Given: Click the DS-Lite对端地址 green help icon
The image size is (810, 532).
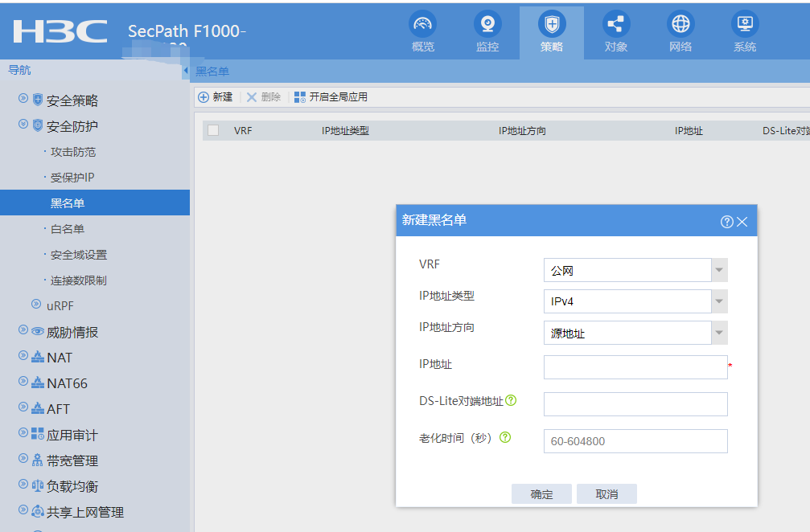Looking at the screenshot, I should 511,400.
